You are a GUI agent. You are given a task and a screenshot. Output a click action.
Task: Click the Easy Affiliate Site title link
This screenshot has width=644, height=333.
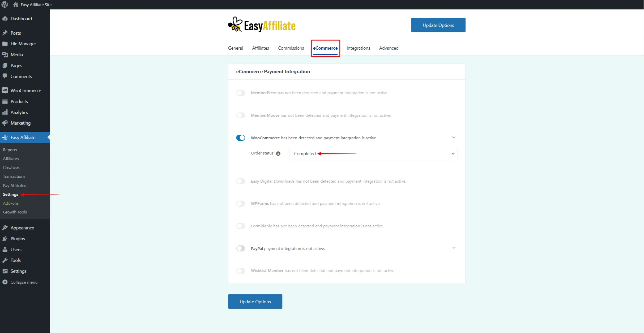[x=36, y=5]
